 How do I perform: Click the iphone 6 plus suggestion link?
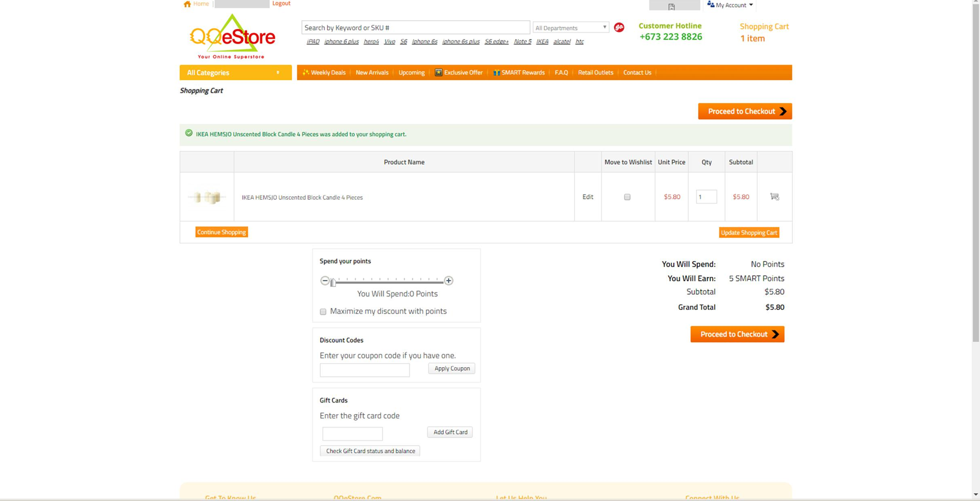coord(341,41)
